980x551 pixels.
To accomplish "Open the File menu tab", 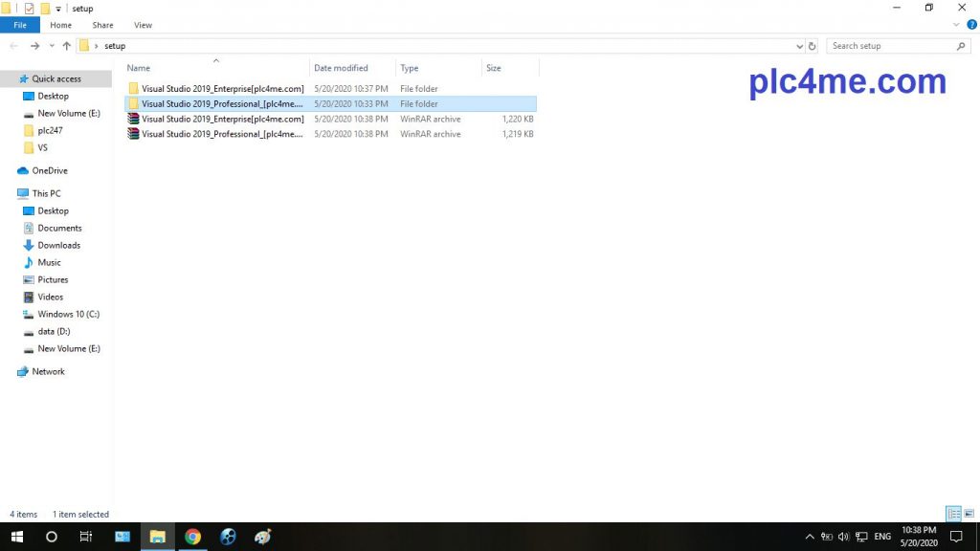I will 20,25.
